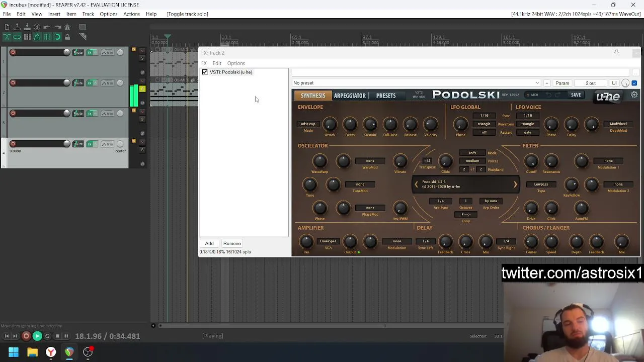Go to next Podolski preset arrow
The image size is (644, 362).
tap(515, 185)
